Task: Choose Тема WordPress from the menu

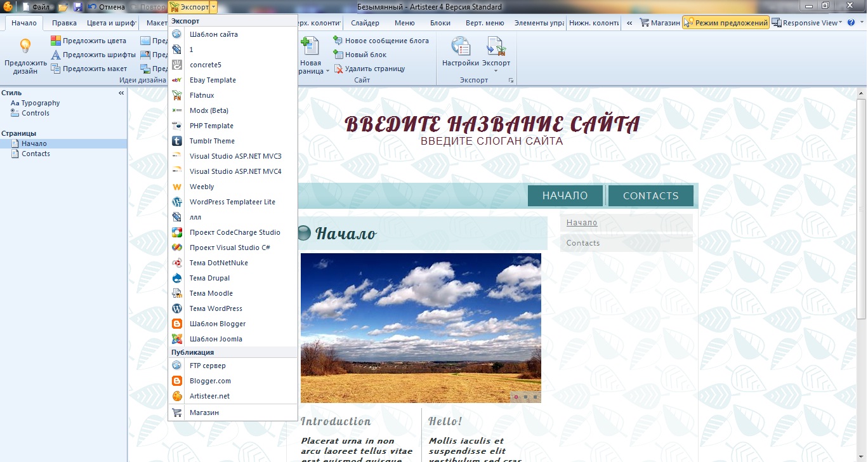Action: pos(233,308)
